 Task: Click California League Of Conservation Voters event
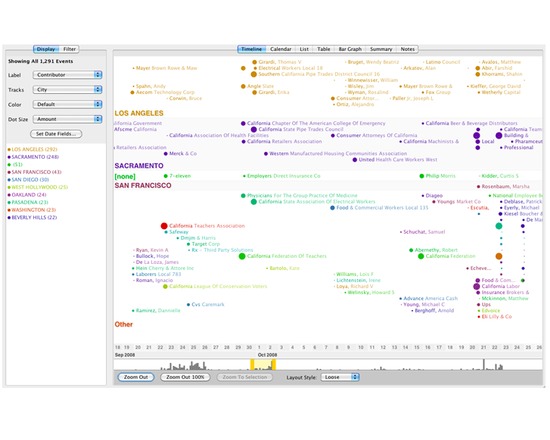(215, 286)
